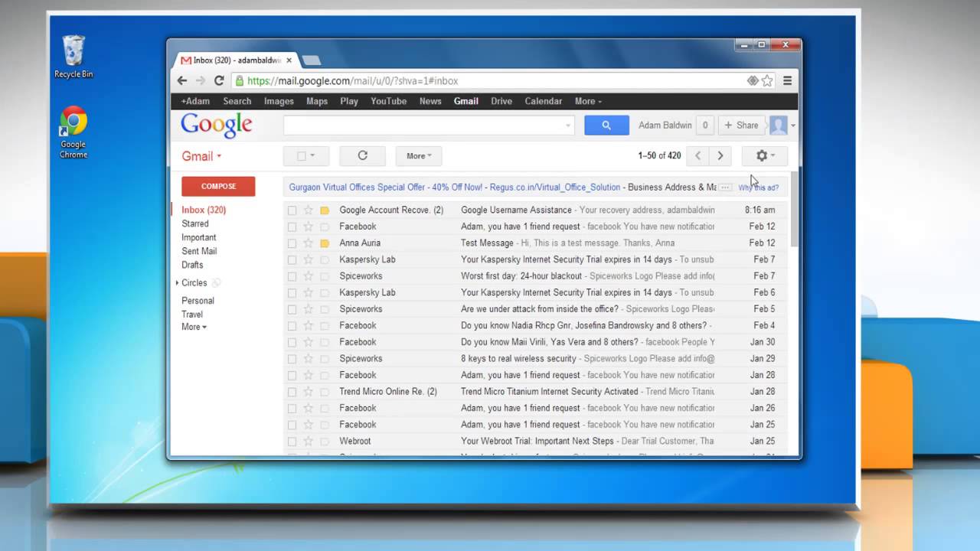Star the Google Username Assistance email
Viewport: 980px width, 551px height.
(x=309, y=210)
